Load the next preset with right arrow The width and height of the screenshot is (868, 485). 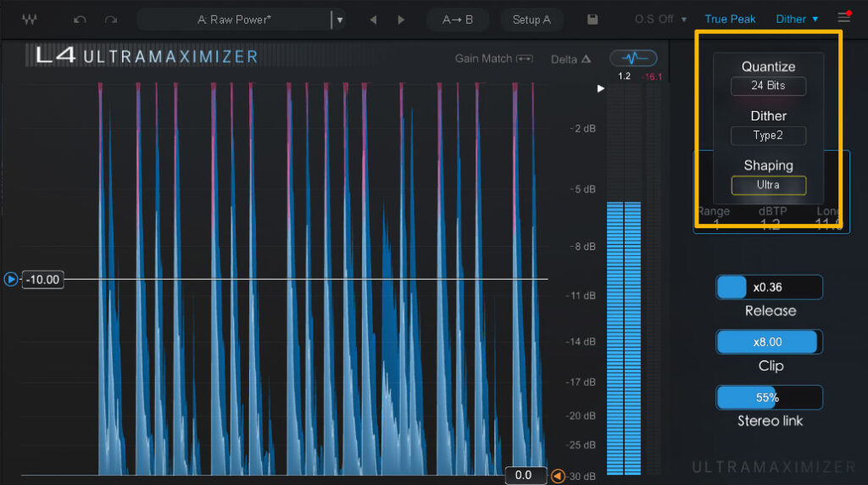point(401,19)
